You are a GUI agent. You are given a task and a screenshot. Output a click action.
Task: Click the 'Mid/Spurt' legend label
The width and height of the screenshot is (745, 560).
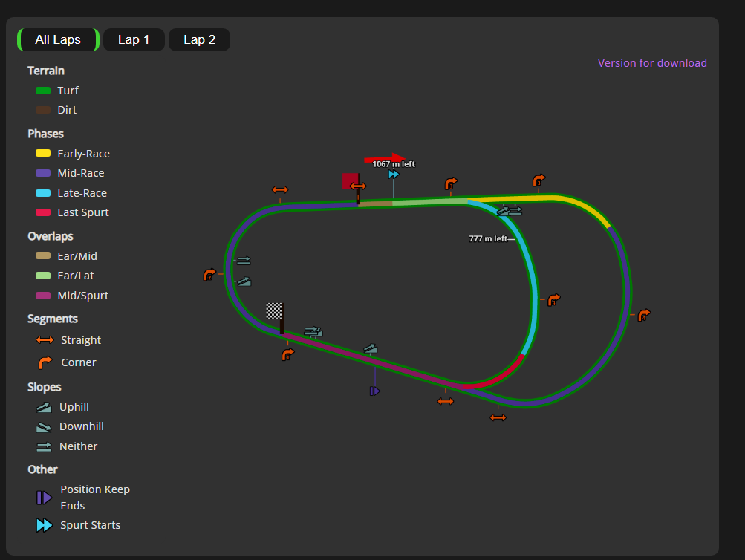[x=82, y=296]
